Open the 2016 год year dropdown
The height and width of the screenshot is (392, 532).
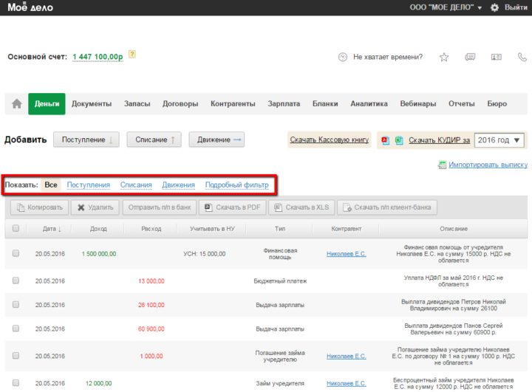coord(499,140)
